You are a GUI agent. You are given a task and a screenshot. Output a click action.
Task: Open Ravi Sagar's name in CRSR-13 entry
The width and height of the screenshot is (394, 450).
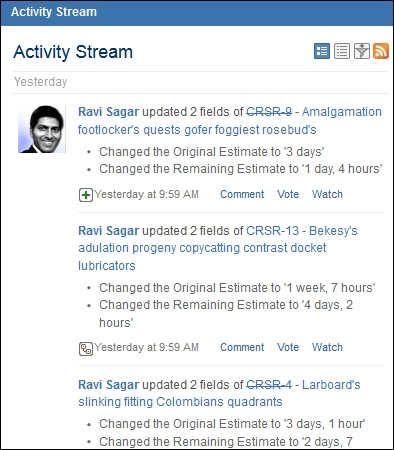click(108, 231)
